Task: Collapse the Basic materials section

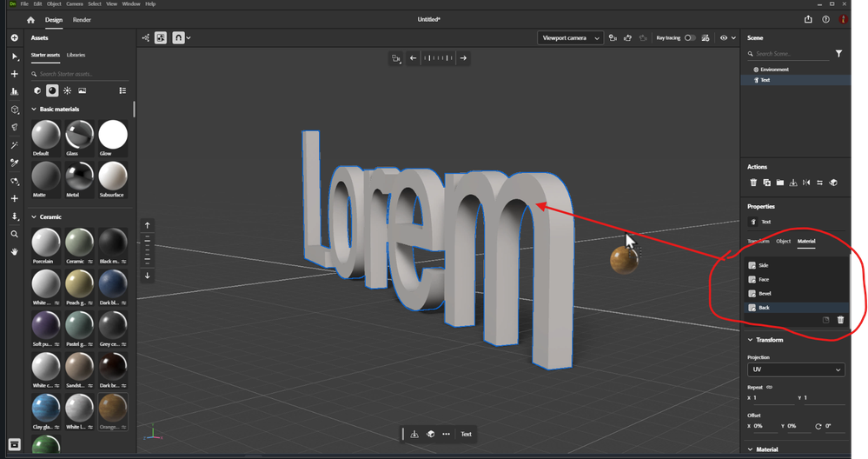Action: click(x=34, y=110)
